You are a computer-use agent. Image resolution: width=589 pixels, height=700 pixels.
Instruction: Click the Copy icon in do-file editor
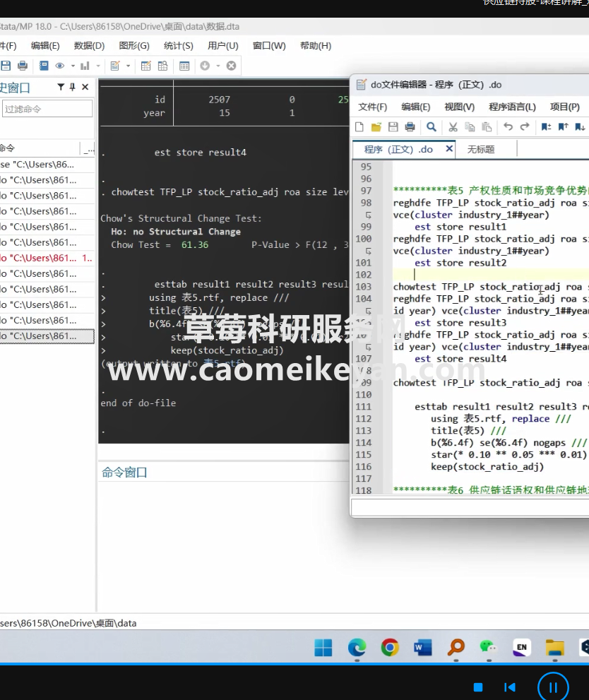point(470,126)
